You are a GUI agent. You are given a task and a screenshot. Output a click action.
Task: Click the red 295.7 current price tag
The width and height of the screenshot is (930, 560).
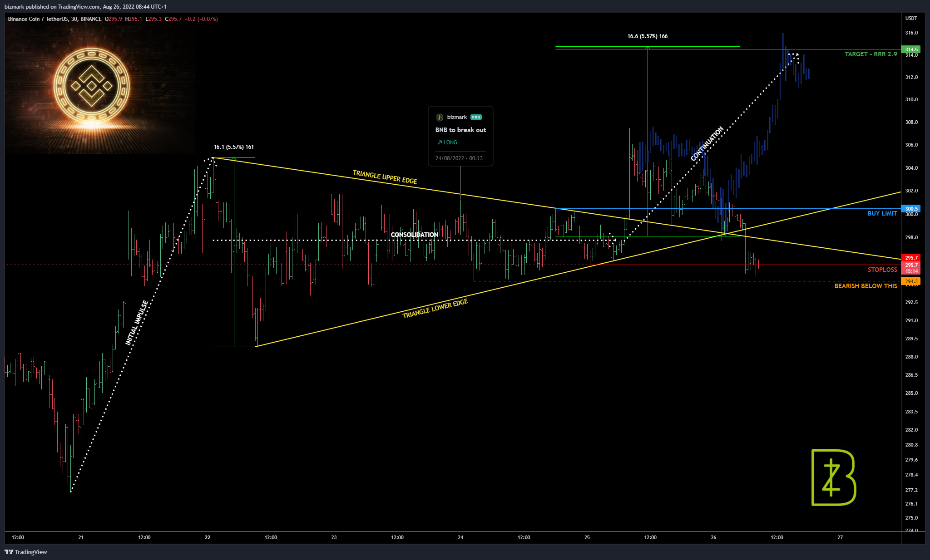coord(911,258)
